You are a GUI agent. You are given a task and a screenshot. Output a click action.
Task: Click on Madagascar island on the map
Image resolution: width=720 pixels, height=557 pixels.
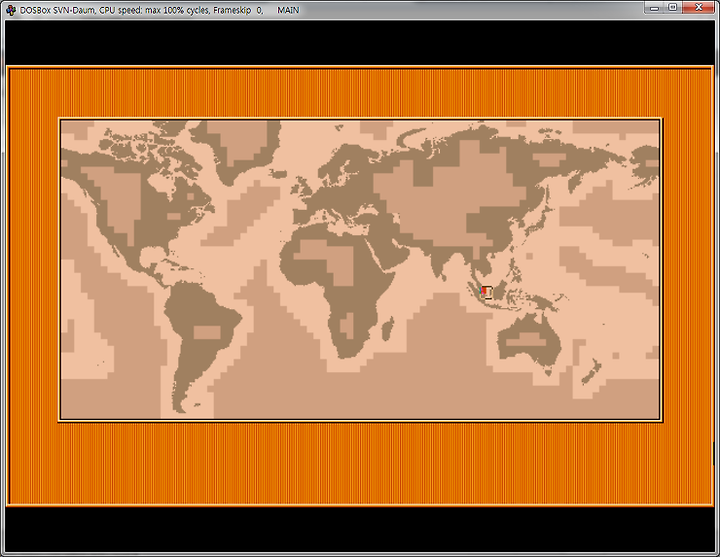click(388, 329)
